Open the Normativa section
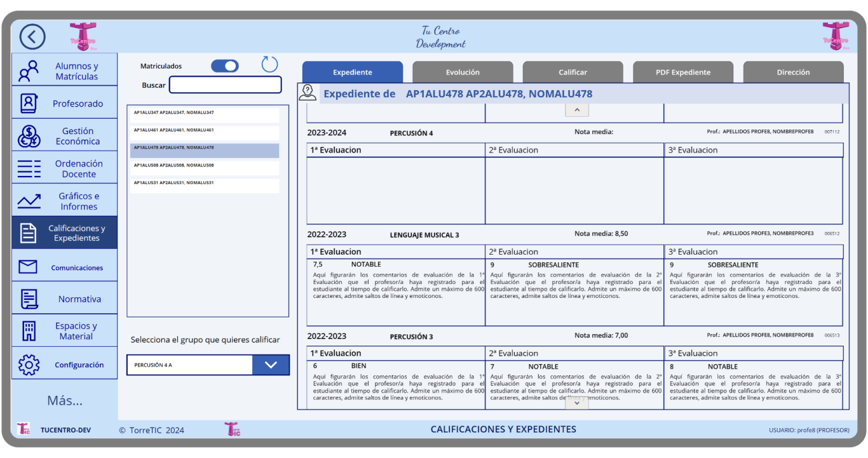Image resolution: width=868 pixels, height=458 pixels. tap(65, 299)
